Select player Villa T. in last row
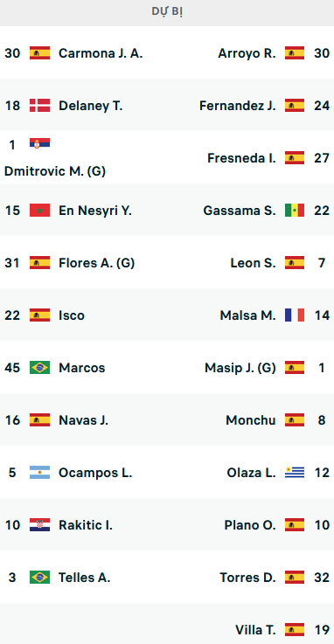The image size is (334, 644). tap(255, 630)
